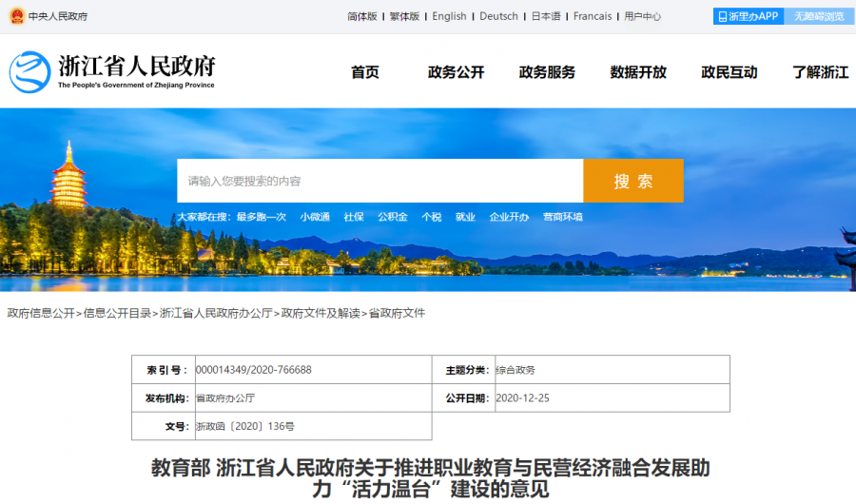Open the 首页 menu item
Viewport: 856px width, 504px height.
coord(364,72)
